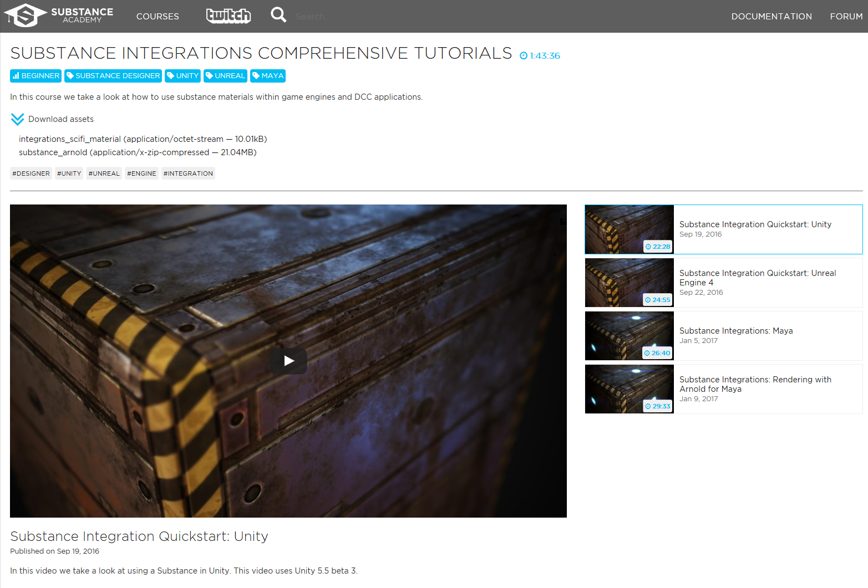Expand the Download assets section
This screenshot has width=868, height=588.
tap(61, 119)
